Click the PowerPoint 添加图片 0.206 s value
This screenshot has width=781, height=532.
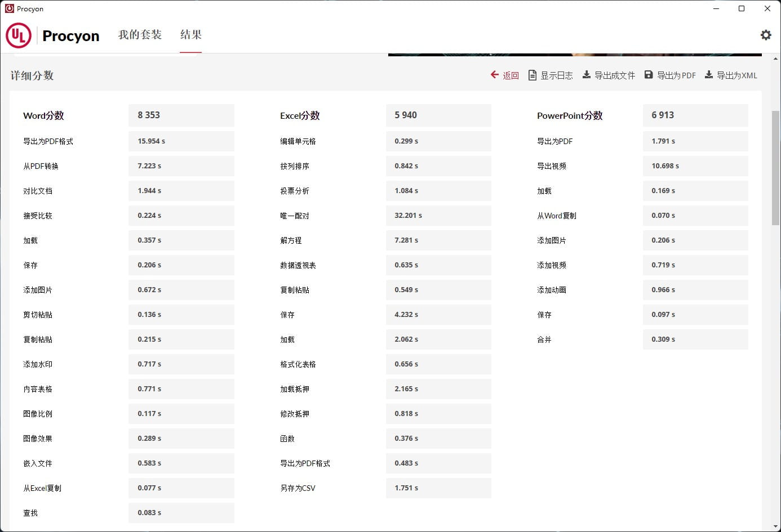pos(695,240)
